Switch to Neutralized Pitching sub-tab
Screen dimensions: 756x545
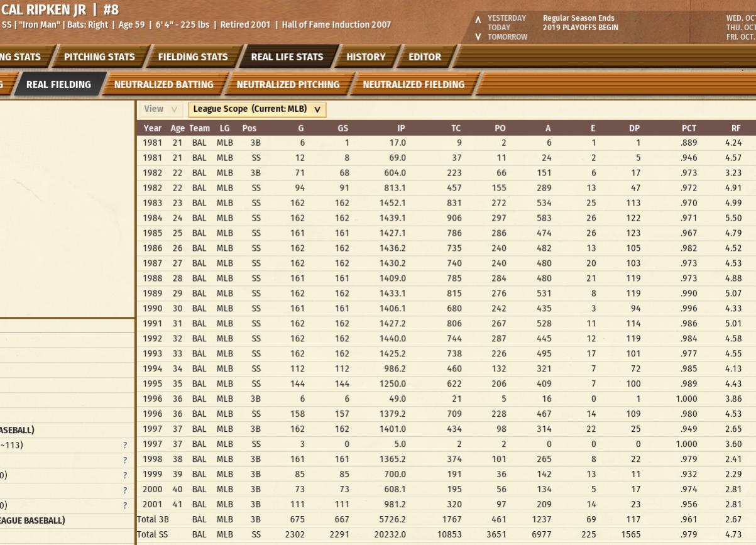pyautogui.click(x=288, y=85)
